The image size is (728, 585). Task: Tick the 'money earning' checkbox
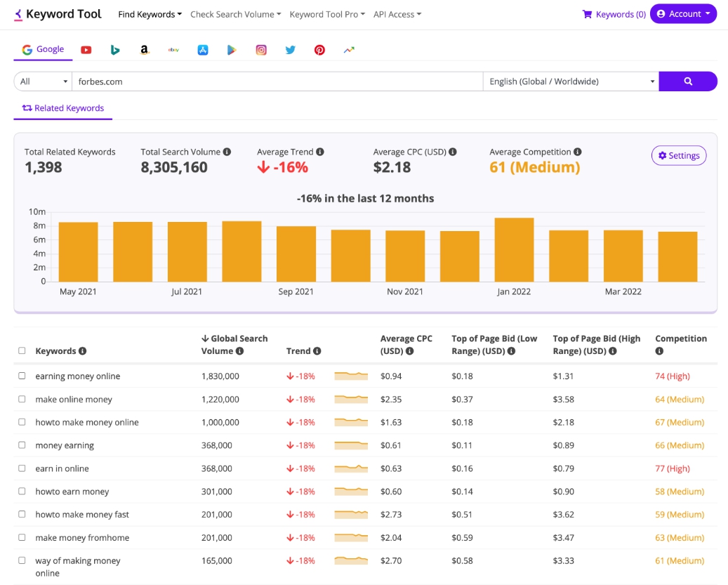(x=22, y=445)
